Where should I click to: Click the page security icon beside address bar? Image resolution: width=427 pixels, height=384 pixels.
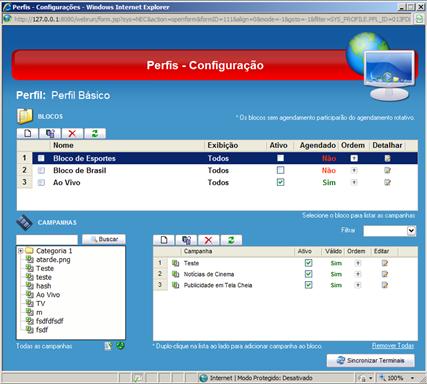[x=419, y=19]
